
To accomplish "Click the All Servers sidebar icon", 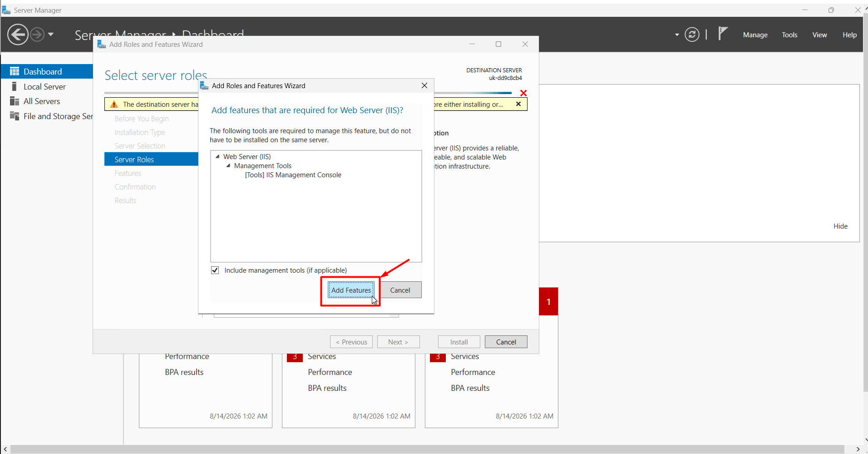I will [15, 101].
